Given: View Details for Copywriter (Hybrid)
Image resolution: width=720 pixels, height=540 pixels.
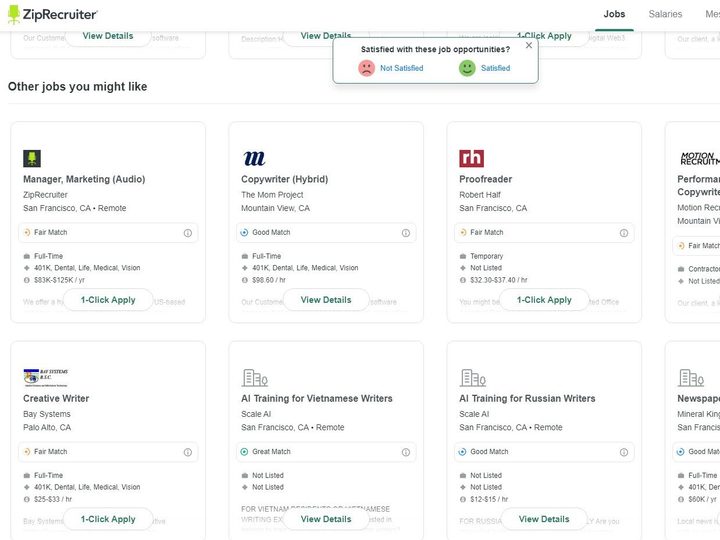Looking at the screenshot, I should (326, 300).
